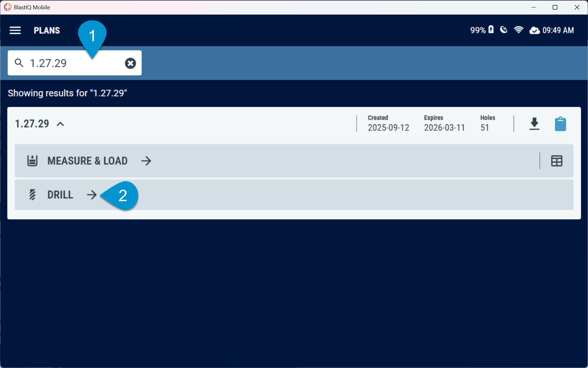Click the cloud sync status icon
Screen dimensions: 588x368
[534, 30]
